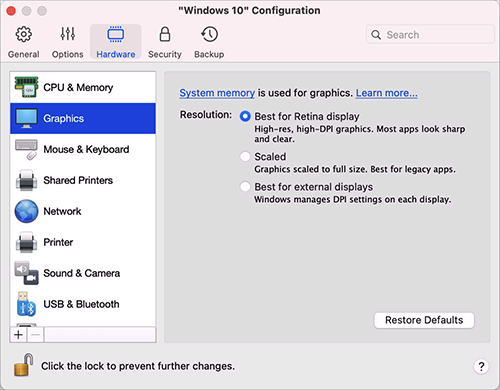Click the USB & Bluetooth icon
The height and width of the screenshot is (390, 500).
[x=26, y=304]
